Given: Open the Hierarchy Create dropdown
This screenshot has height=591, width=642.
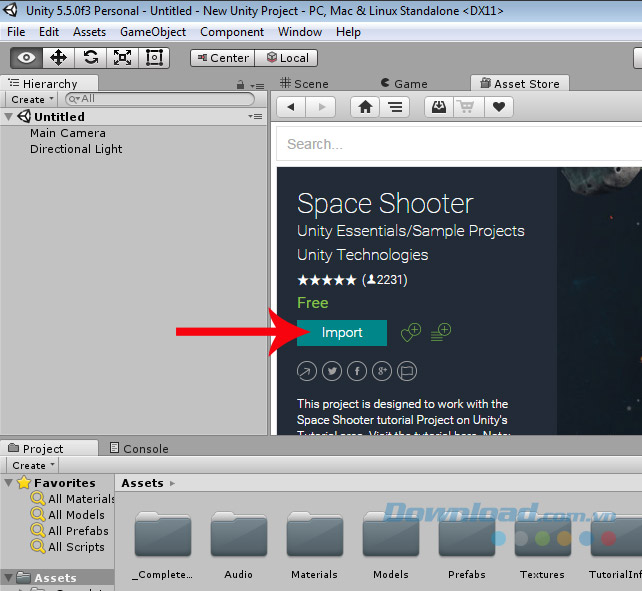Looking at the screenshot, I should (32, 99).
